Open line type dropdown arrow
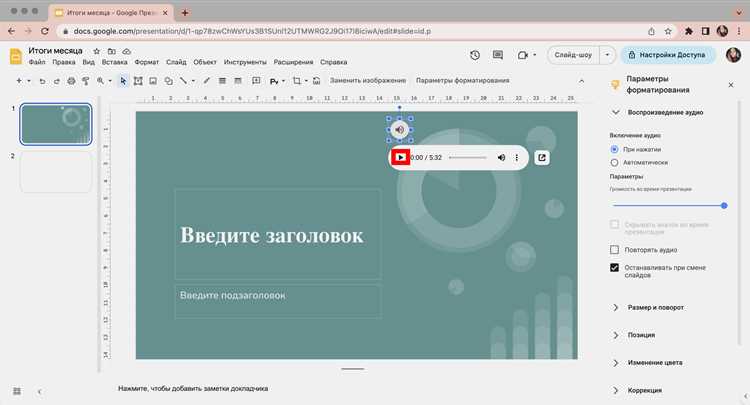The image size is (750, 405). 193,81
